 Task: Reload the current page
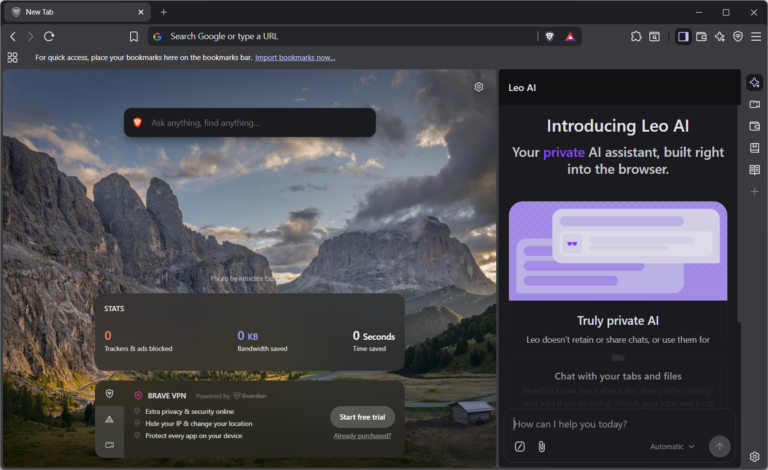pyautogui.click(x=49, y=36)
